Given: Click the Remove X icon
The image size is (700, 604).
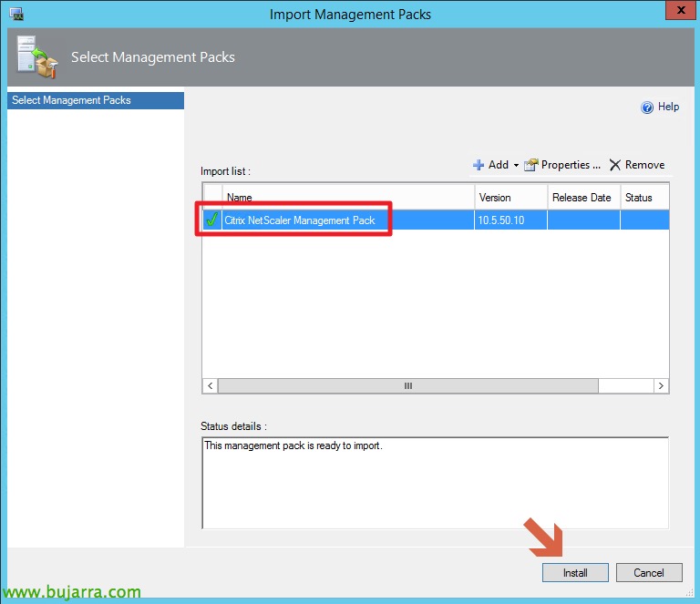Looking at the screenshot, I should [615, 165].
